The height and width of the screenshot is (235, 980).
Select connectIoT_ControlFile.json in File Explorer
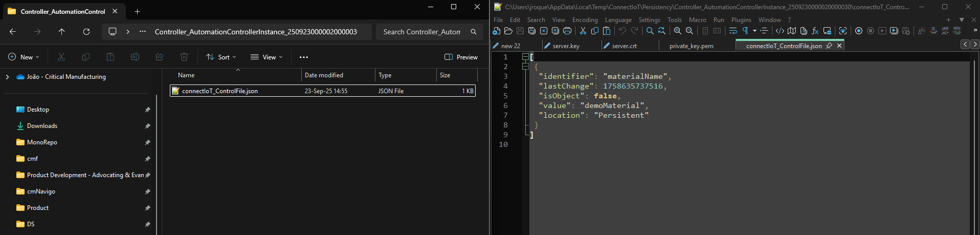[323, 91]
